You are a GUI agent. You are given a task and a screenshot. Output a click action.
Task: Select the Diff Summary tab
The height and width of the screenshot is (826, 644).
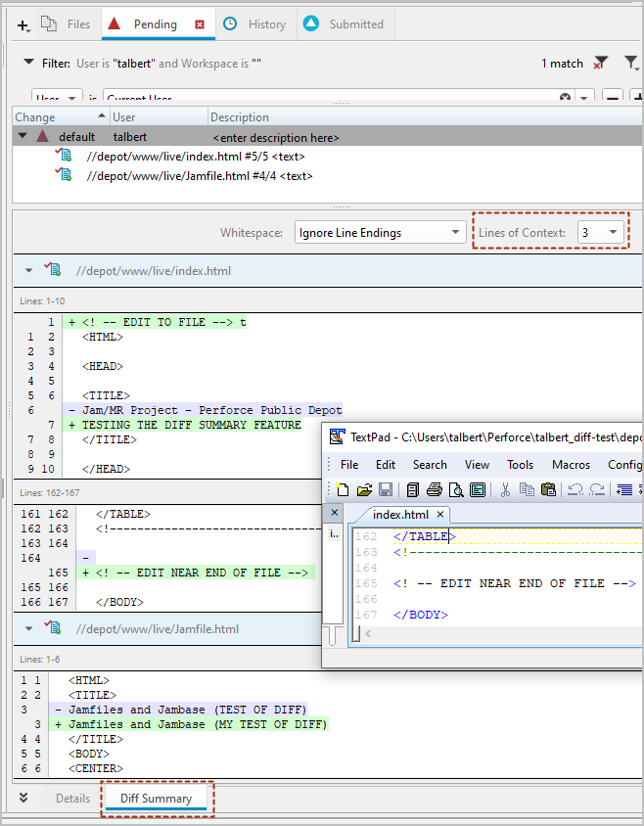click(156, 799)
